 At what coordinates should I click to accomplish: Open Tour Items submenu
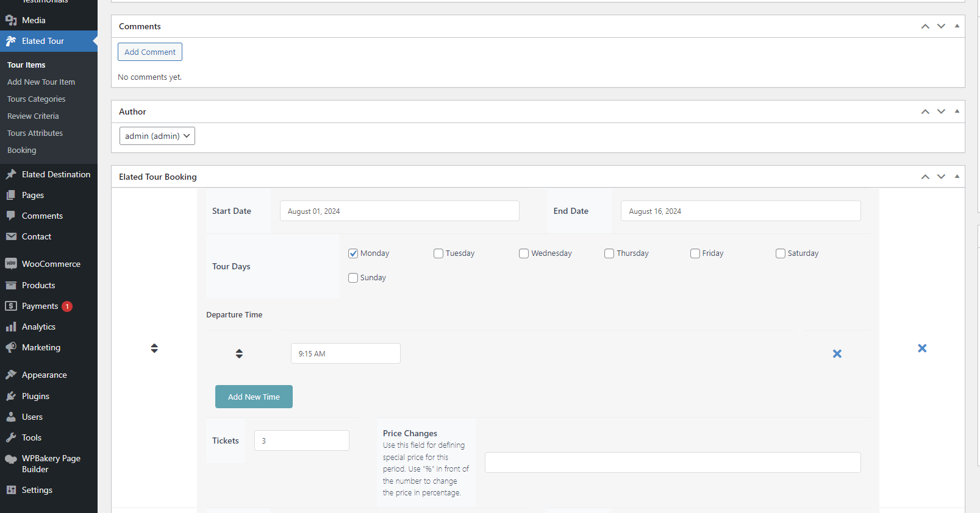26,65
